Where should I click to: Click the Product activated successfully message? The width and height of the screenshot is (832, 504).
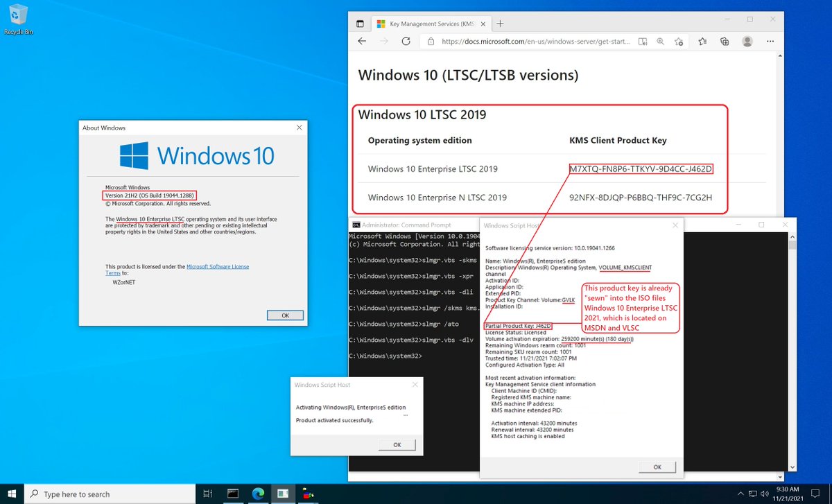[x=334, y=420]
